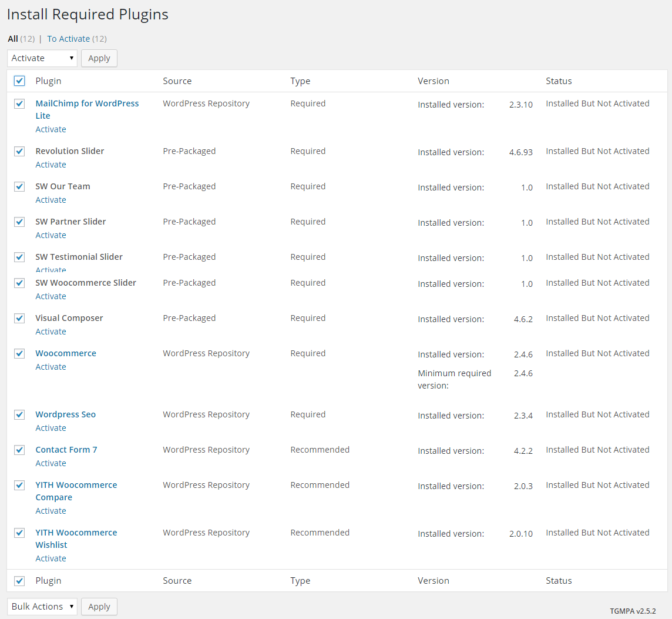672x619 pixels.
Task: Click the Plugin column header at top
Action: (x=48, y=81)
